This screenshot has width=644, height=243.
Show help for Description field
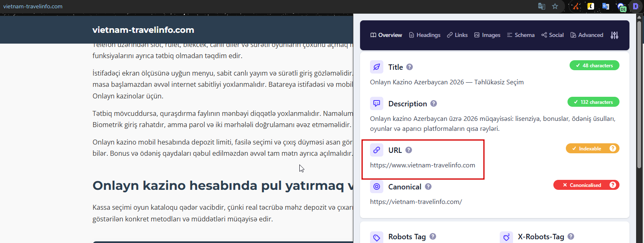[434, 103]
